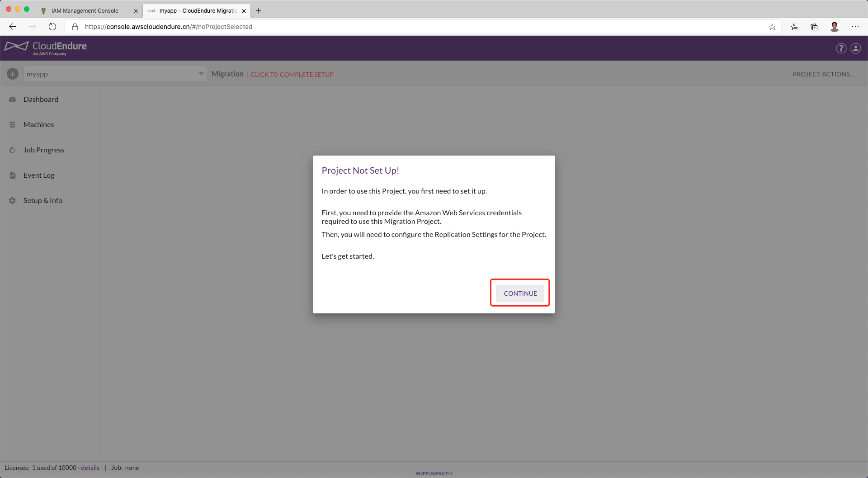Click the licenses details link
Image resolution: width=868 pixels, height=478 pixels.
coord(90,468)
